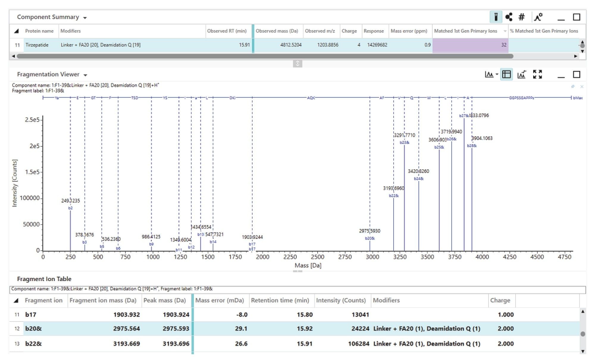The image size is (595, 364).
Task: Click the horizontal scrollbar of Component Summary
Action: pos(265,56)
